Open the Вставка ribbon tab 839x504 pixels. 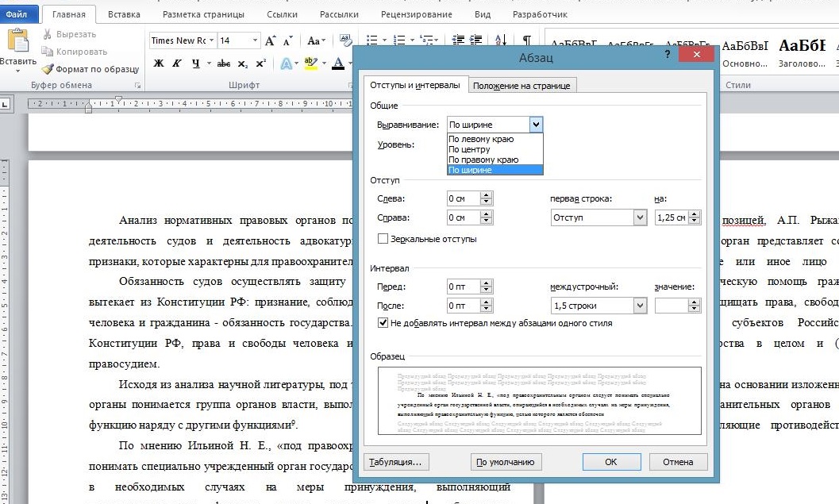pos(123,14)
